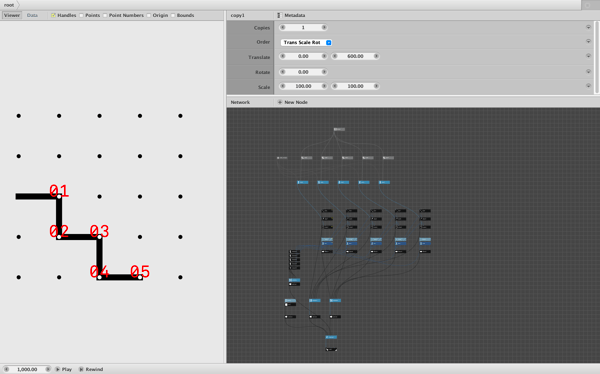Viewport: 600px width, 374px height.
Task: Open the Translate row options arrow
Action: (588, 56)
